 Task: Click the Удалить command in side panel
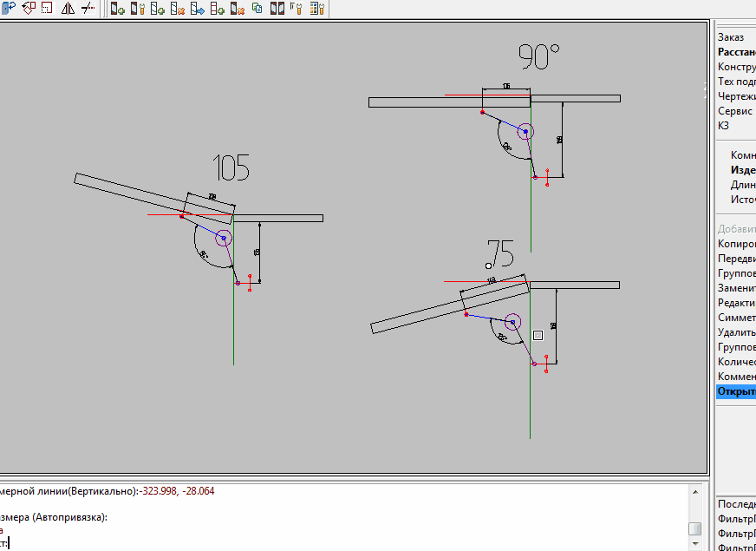coord(736,332)
